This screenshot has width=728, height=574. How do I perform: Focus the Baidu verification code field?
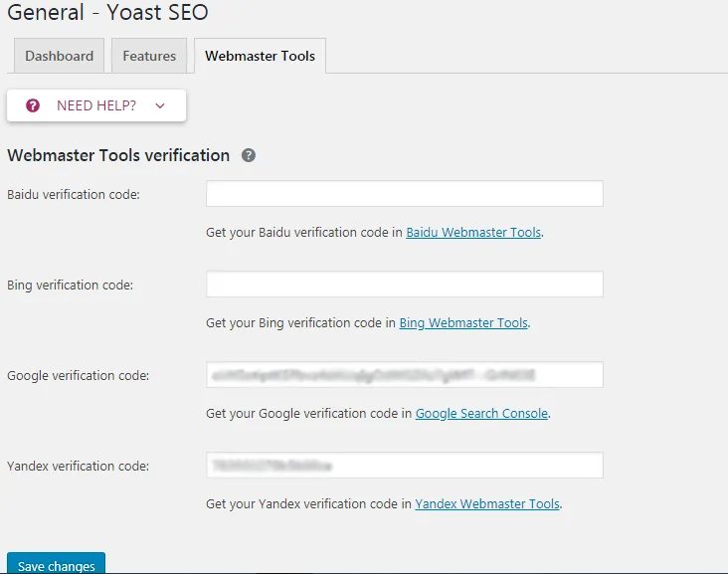point(405,194)
